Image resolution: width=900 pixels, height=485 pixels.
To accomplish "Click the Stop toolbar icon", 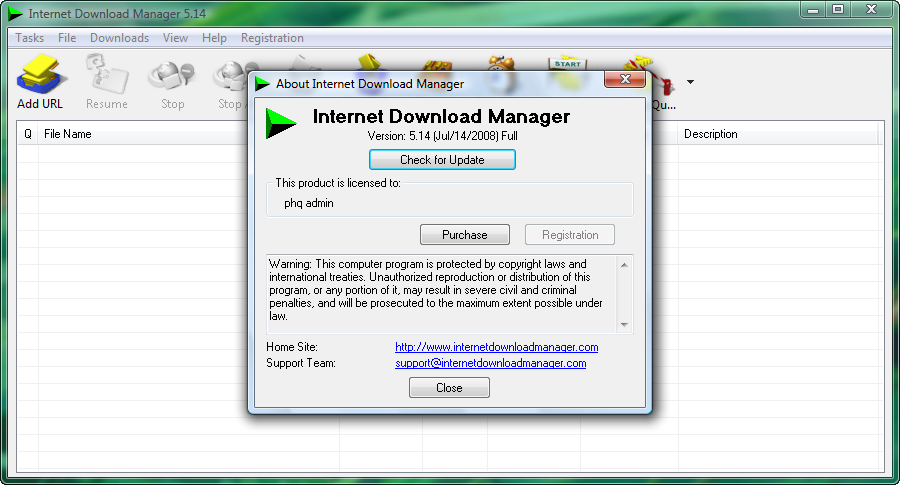I will (172, 80).
